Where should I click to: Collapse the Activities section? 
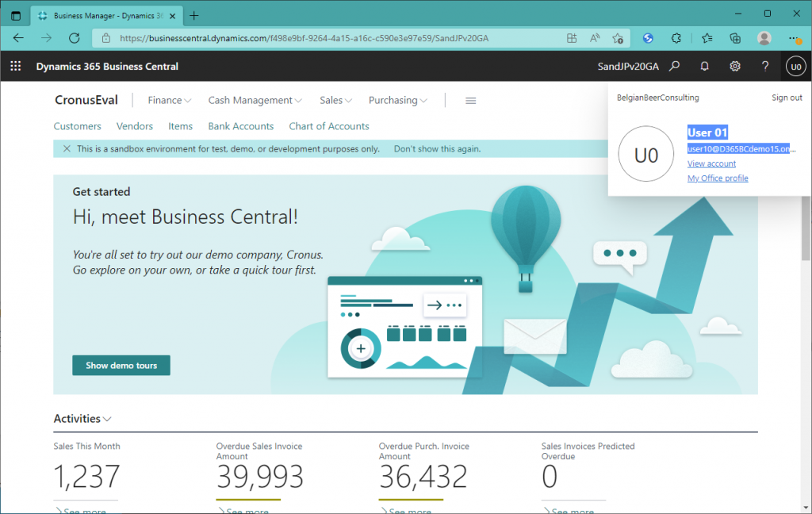tap(82, 419)
